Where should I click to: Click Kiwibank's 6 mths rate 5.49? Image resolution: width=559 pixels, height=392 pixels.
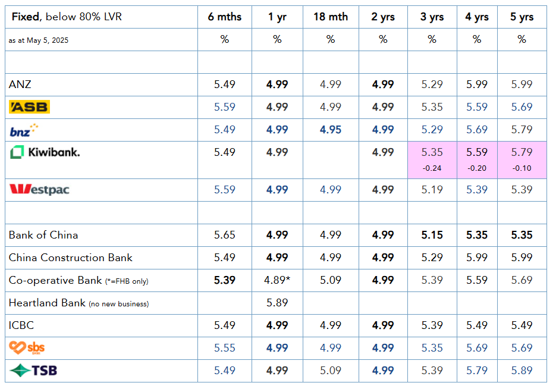[x=225, y=152]
